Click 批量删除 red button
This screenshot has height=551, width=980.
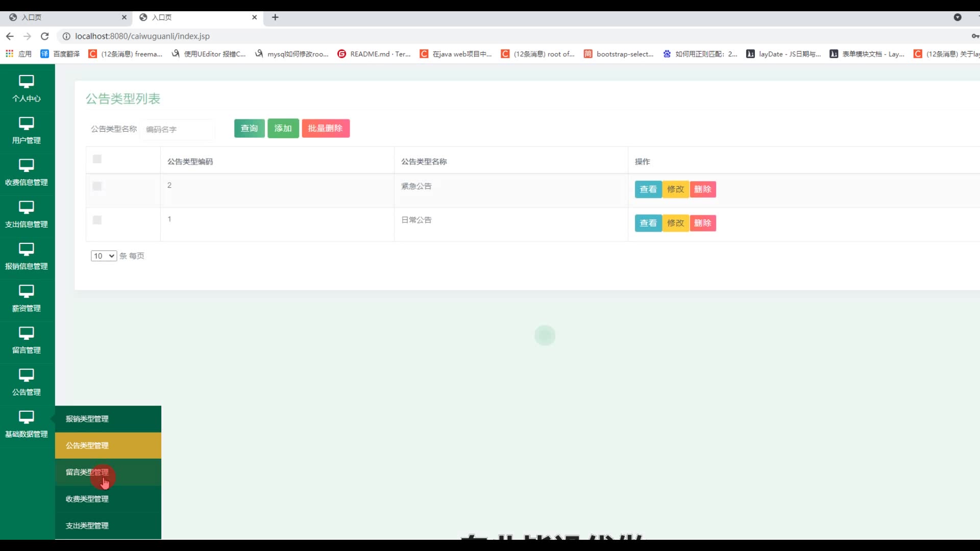pyautogui.click(x=325, y=128)
